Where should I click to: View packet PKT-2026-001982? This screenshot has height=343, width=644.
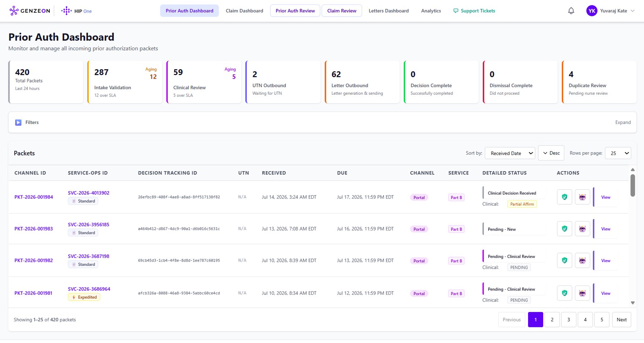point(606,261)
